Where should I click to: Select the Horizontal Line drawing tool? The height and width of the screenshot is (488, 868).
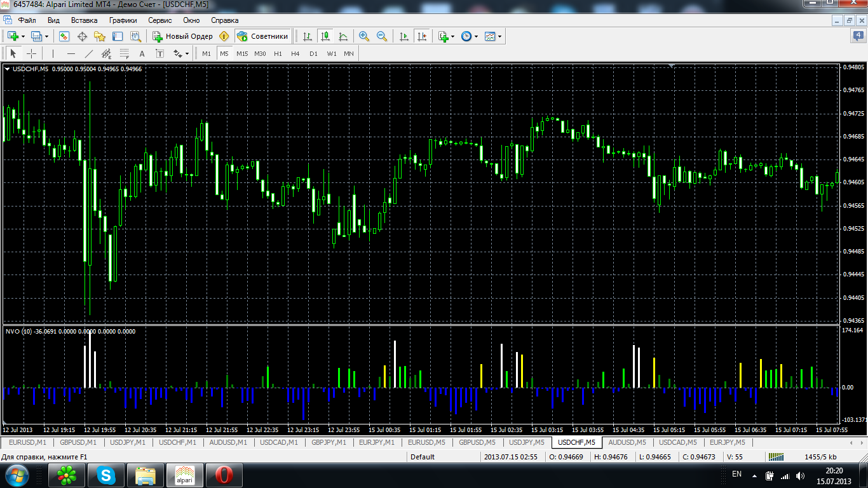(71, 53)
